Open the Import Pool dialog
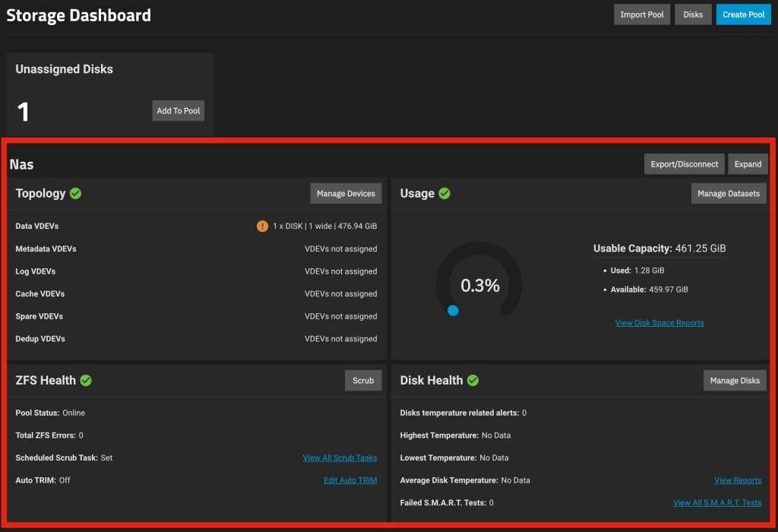 point(642,14)
